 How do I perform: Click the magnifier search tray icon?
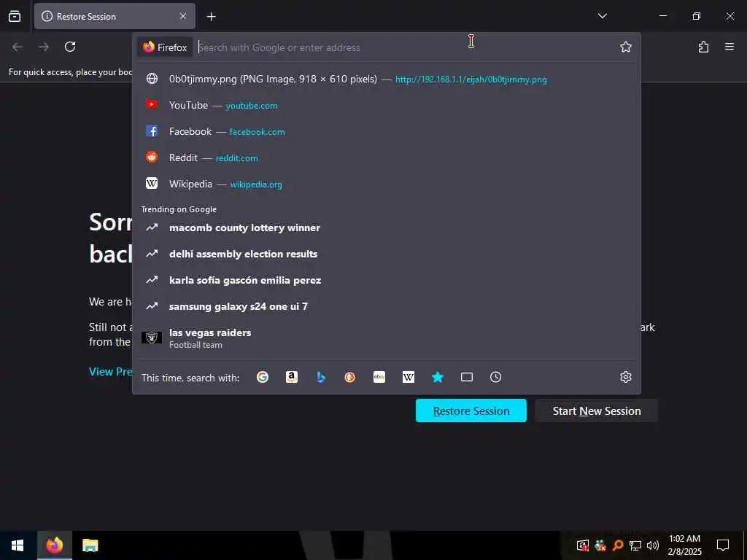[618, 545]
